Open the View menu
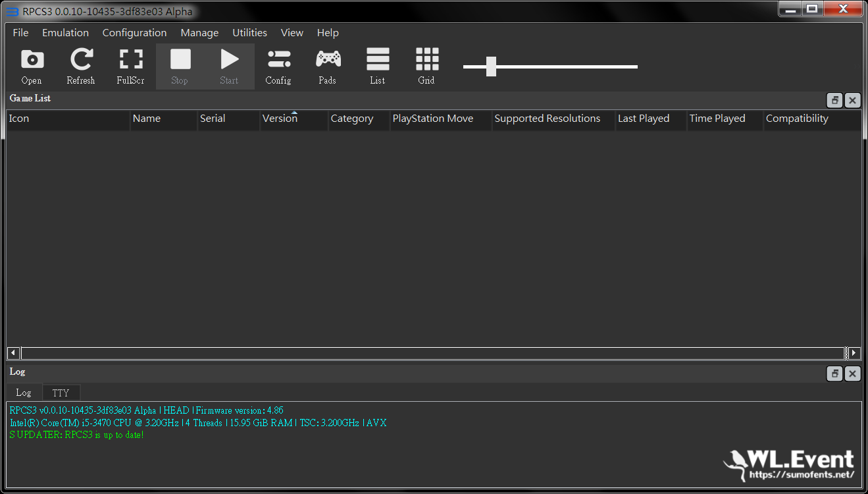This screenshot has height=494, width=868. tap(292, 33)
